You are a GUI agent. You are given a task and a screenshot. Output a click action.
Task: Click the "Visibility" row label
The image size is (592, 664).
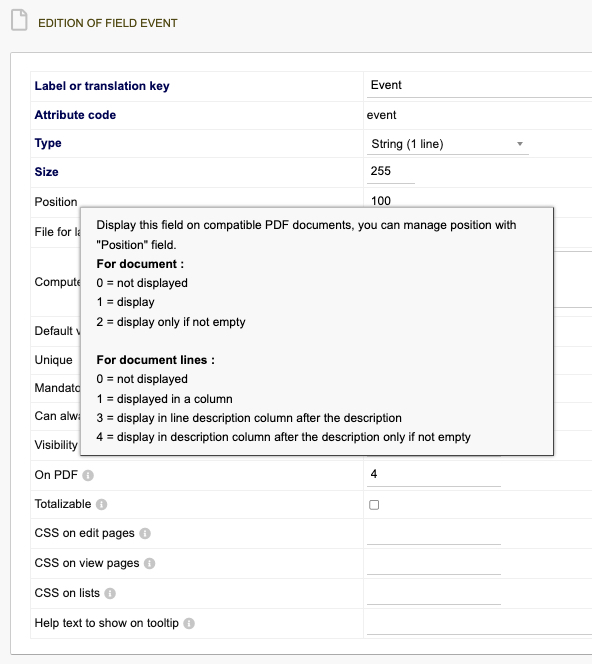tap(56, 445)
